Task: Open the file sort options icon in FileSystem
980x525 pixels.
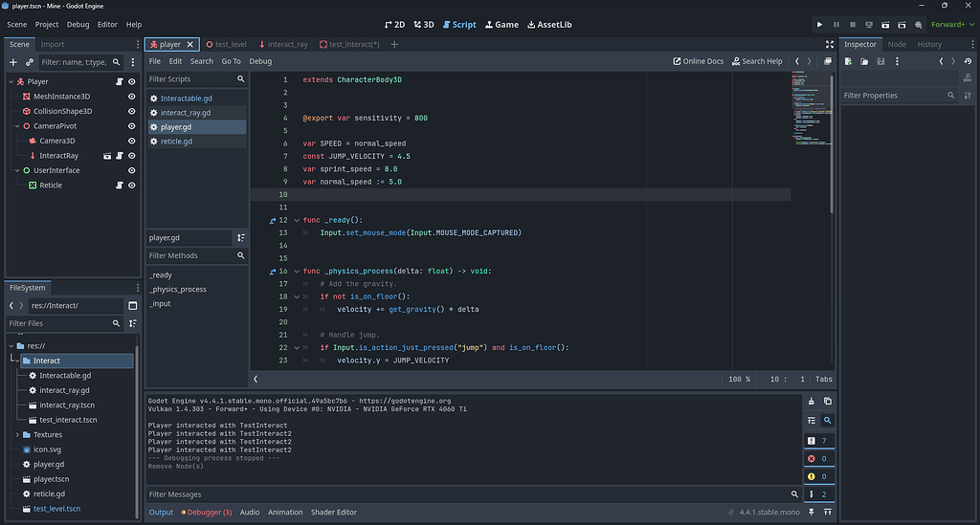Action: click(x=132, y=323)
